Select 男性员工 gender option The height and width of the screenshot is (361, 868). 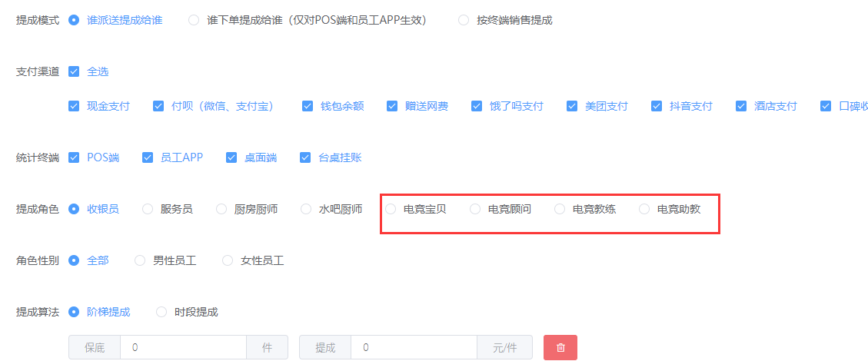coord(140,260)
